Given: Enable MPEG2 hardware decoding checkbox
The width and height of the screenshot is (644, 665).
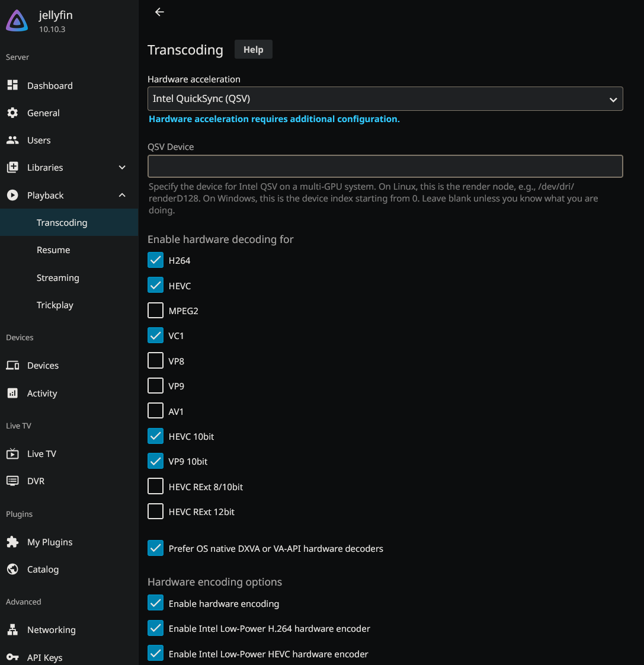Looking at the screenshot, I should point(155,311).
